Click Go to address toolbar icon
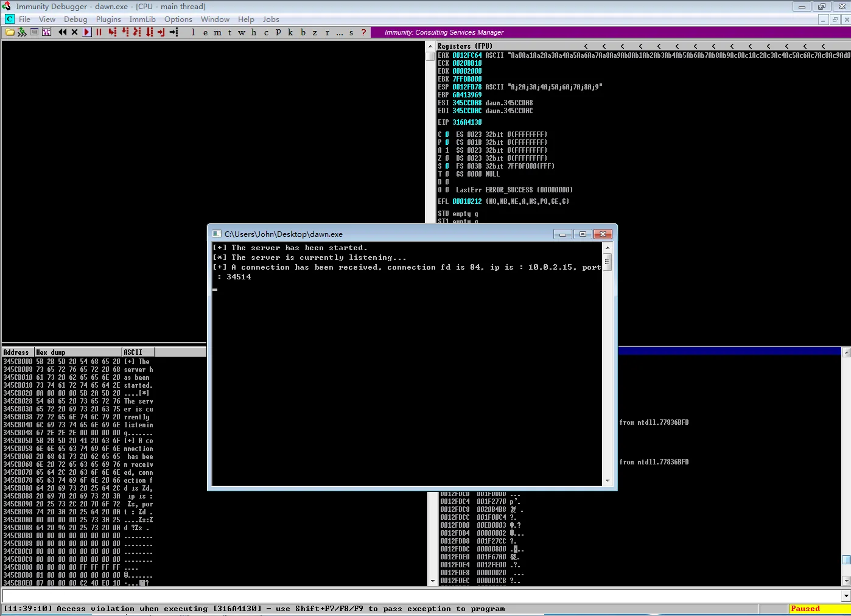851x616 pixels. pos(173,32)
